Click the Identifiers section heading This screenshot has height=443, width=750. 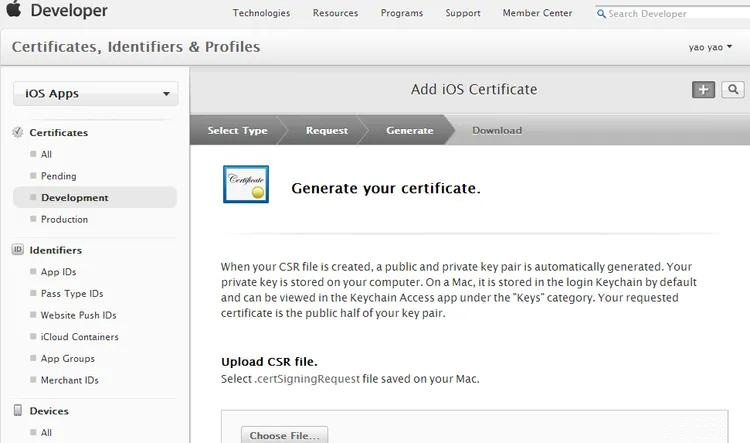pyautogui.click(x=55, y=250)
